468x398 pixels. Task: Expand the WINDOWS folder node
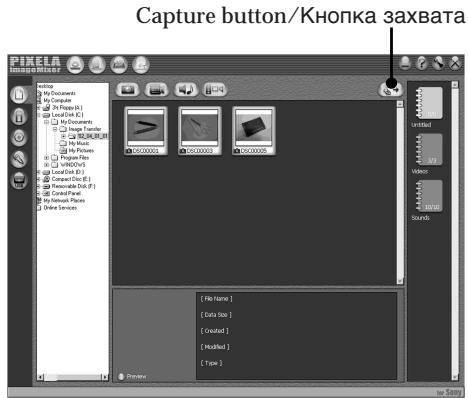pyautogui.click(x=47, y=165)
